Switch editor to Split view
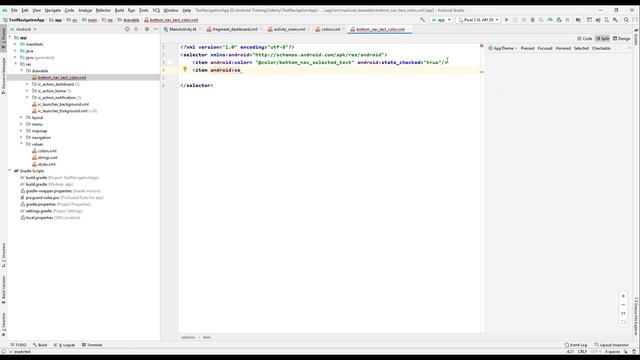This screenshot has height=360, width=640. (602, 38)
